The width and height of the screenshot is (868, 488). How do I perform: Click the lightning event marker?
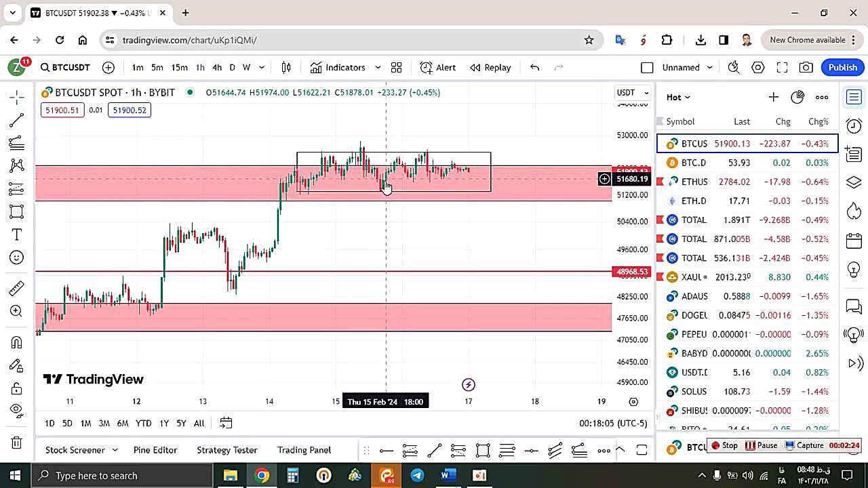(x=468, y=385)
